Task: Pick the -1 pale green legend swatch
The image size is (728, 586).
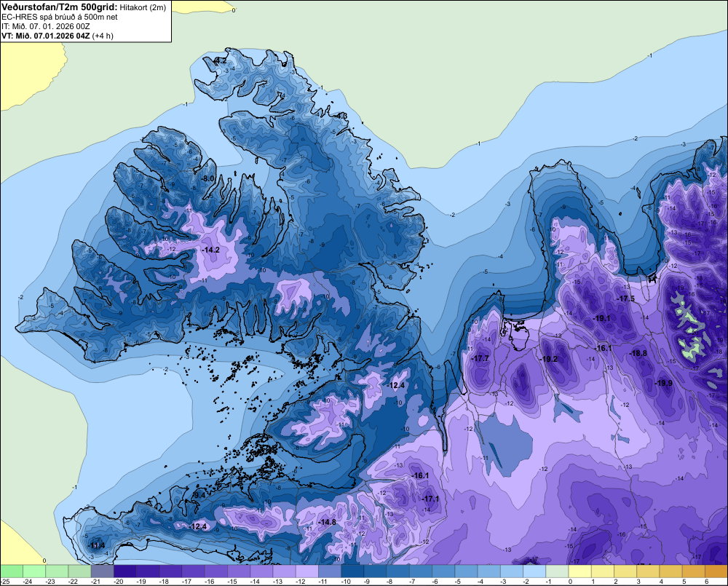Action: coord(557,571)
